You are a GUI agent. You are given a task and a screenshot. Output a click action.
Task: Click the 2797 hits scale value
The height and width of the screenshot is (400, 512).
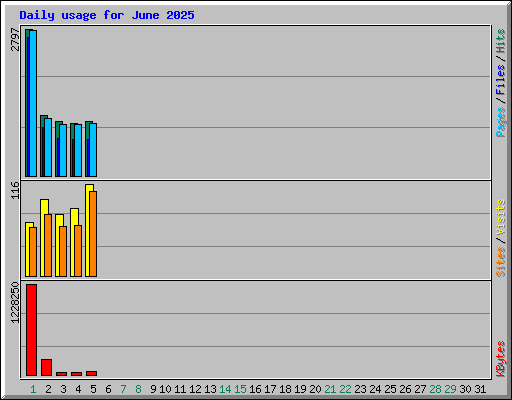[15, 39]
